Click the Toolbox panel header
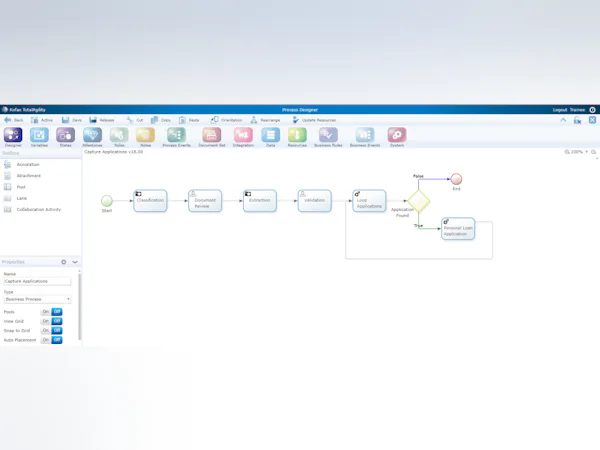The height and width of the screenshot is (450, 600). click(x=41, y=153)
